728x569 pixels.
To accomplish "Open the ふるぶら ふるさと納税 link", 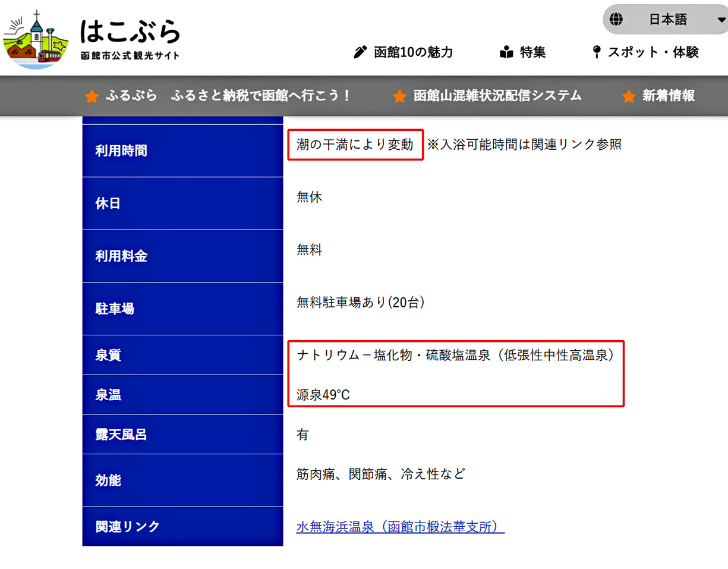I will point(228,96).
